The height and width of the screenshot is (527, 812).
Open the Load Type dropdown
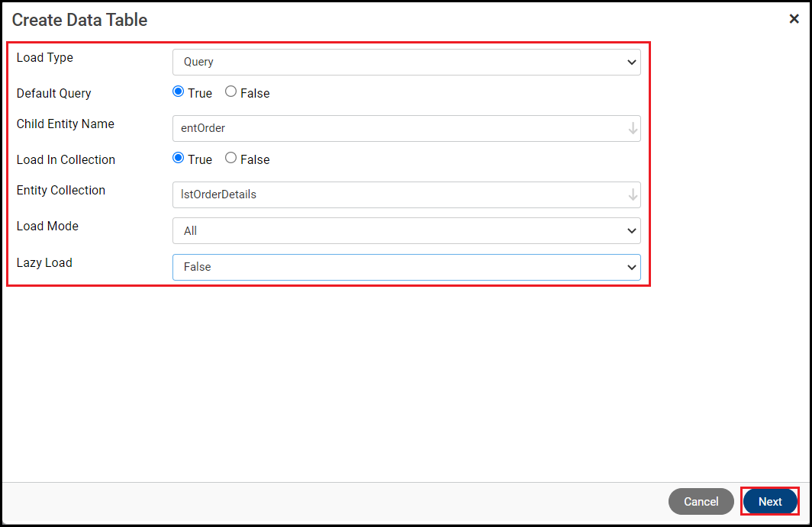(406, 63)
